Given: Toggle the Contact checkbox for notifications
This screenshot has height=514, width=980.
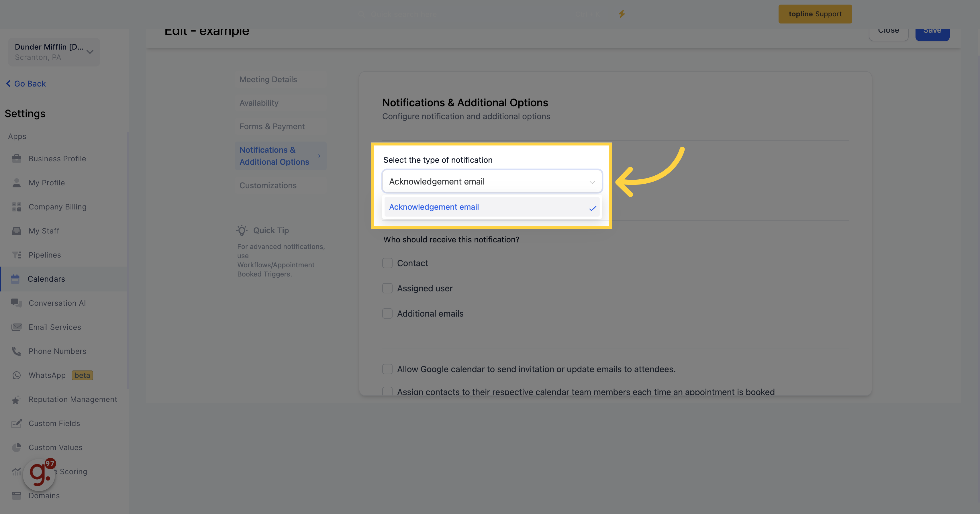Looking at the screenshot, I should point(387,262).
